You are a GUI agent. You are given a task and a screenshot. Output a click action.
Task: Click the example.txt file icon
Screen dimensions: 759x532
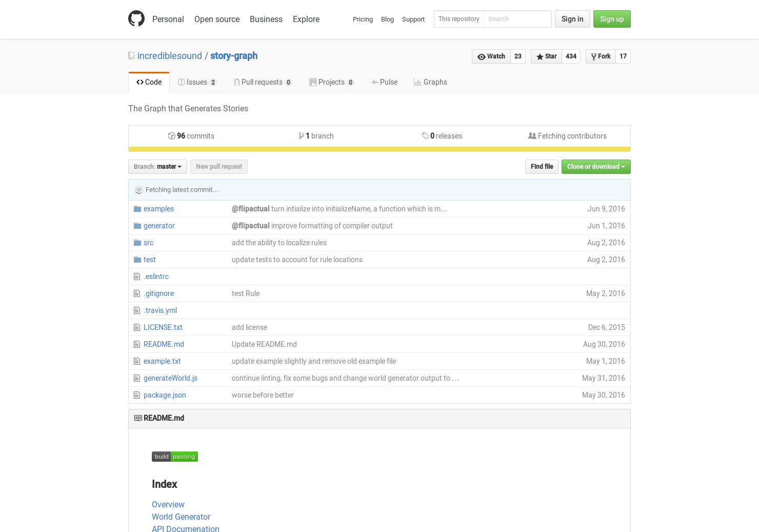(x=137, y=361)
